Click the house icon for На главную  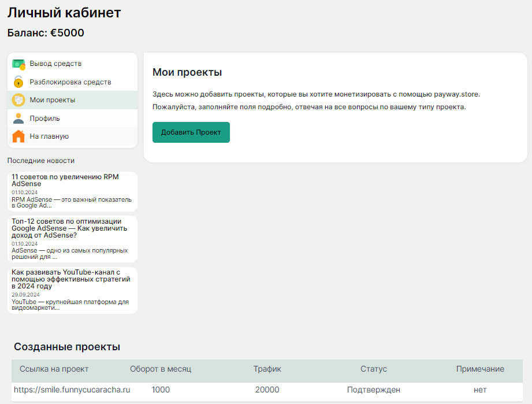click(x=18, y=136)
